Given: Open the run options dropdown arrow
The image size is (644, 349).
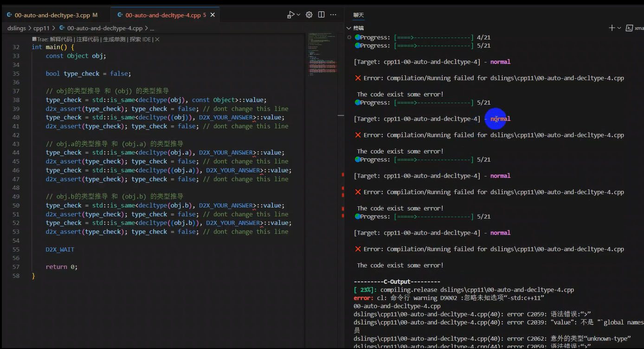Looking at the screenshot, I should pyautogui.click(x=298, y=15).
